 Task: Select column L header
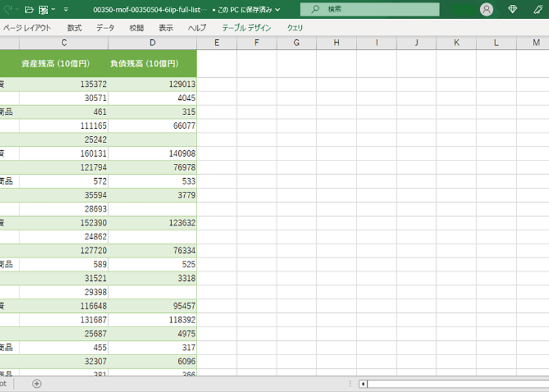(x=496, y=43)
